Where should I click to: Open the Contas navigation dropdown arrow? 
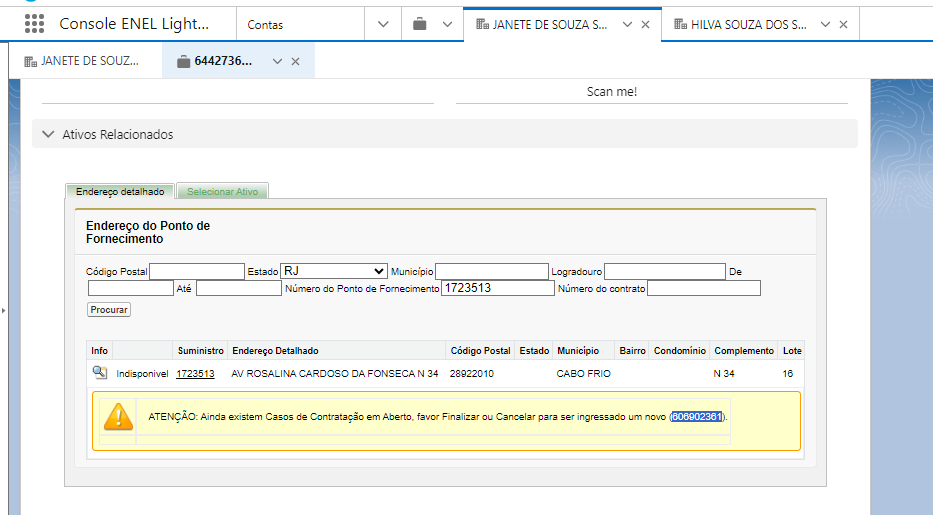click(x=383, y=24)
